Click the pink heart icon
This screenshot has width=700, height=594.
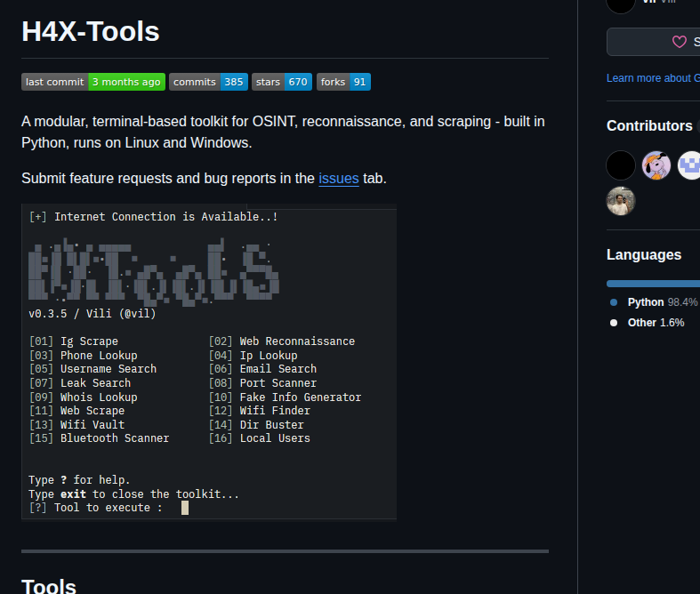679,42
